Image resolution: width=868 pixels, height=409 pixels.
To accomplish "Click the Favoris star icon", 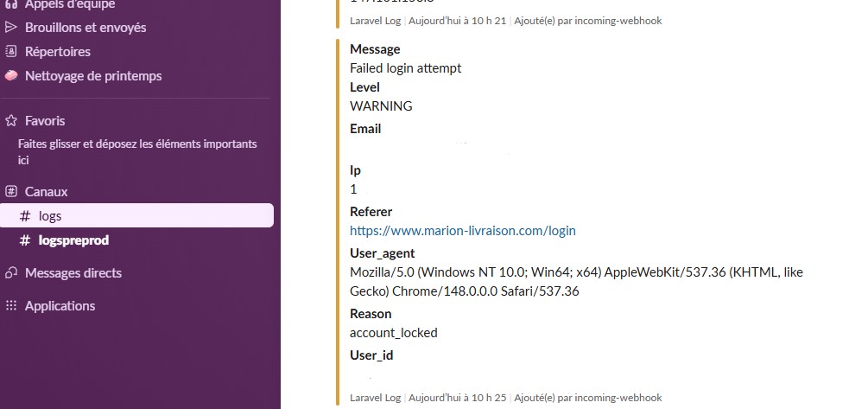I will [11, 120].
